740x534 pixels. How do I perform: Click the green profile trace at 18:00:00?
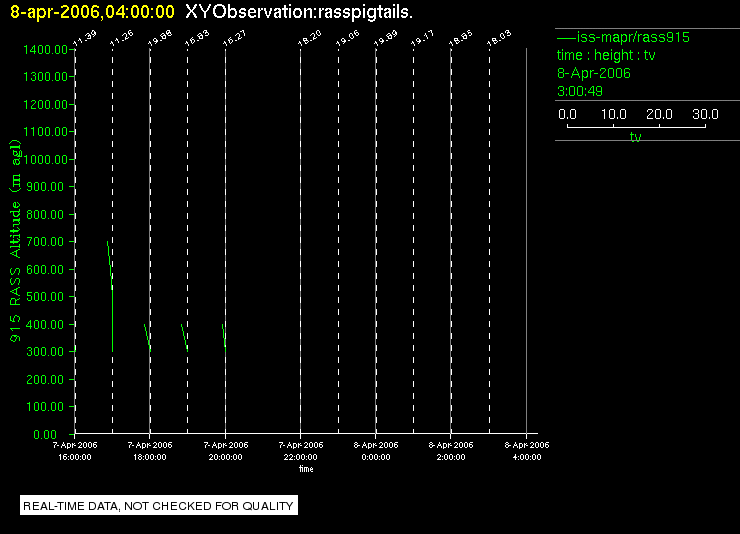click(x=147, y=338)
